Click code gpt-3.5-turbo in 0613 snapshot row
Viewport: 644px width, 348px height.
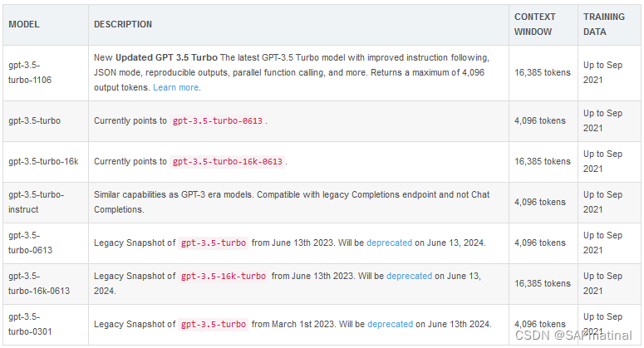(x=214, y=243)
